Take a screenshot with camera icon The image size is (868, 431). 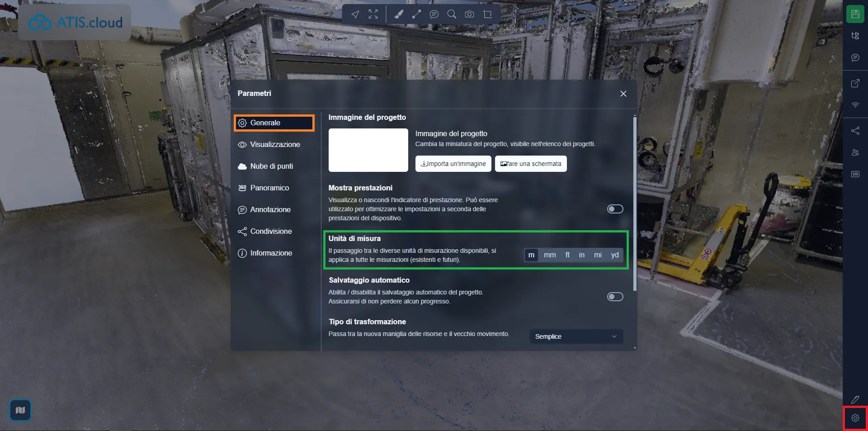coord(470,14)
